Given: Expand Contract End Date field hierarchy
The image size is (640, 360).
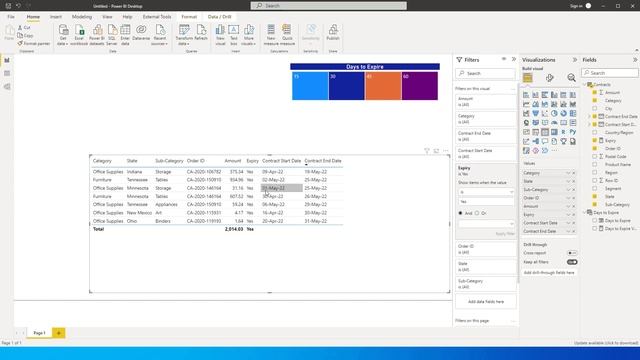Looking at the screenshot, I should click(x=589, y=117).
